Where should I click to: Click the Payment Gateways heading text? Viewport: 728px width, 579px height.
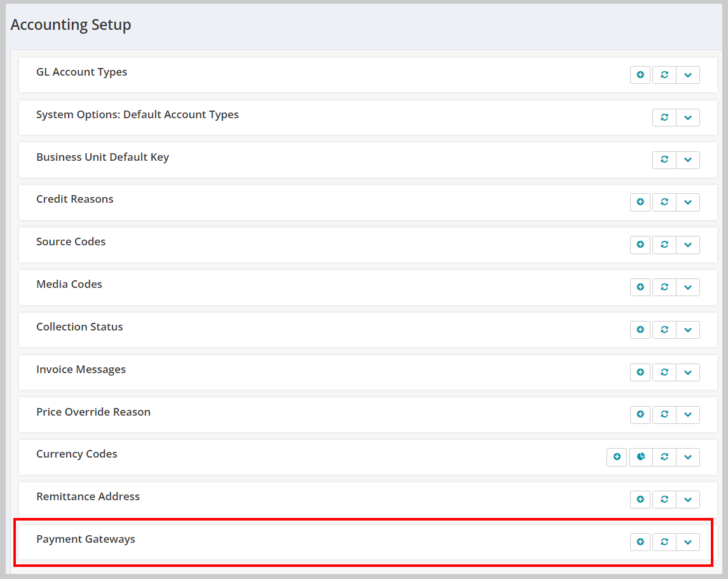pos(86,539)
